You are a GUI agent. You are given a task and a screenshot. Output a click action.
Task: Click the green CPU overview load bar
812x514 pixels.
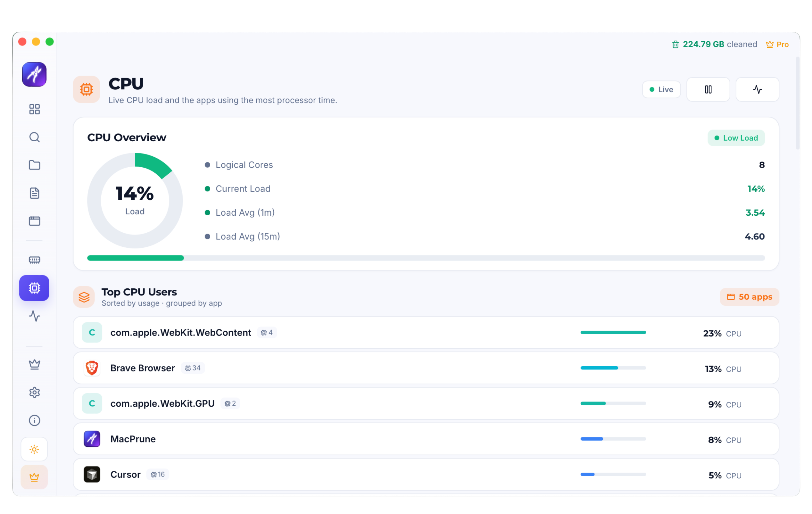[426, 258]
